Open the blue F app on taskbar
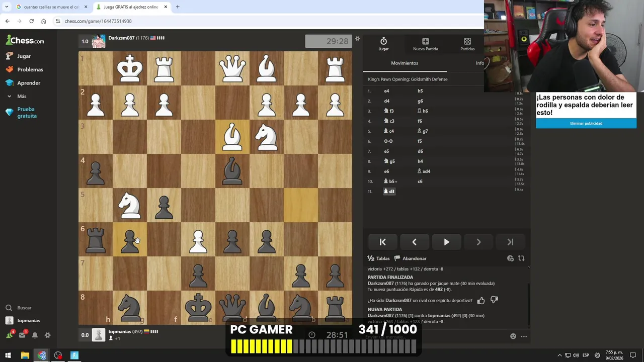 74,355
